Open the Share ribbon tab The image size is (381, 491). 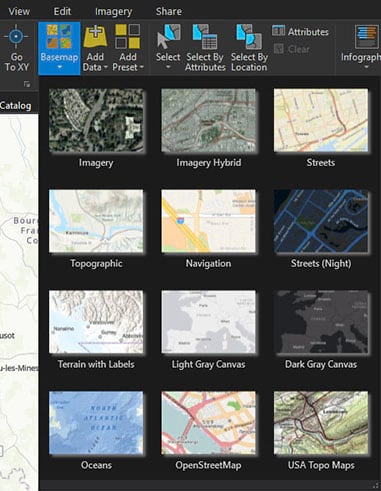(x=169, y=11)
